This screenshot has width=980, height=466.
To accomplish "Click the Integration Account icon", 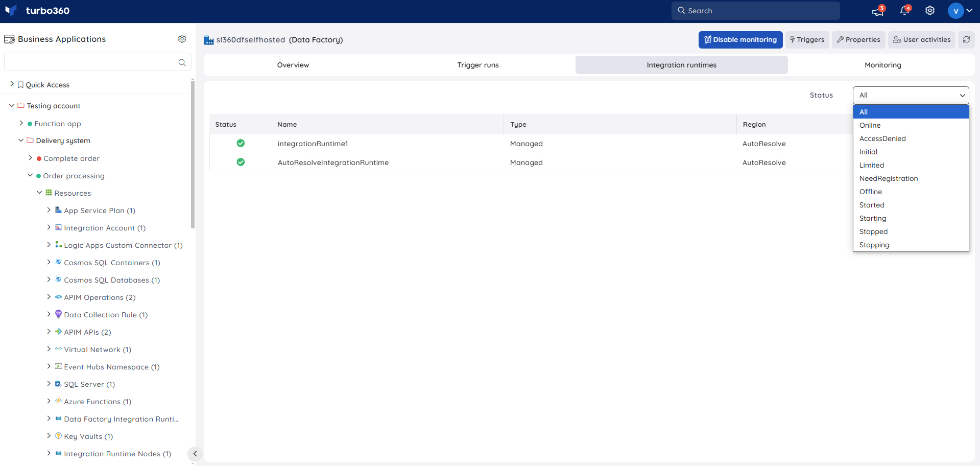I will pyautogui.click(x=58, y=227).
